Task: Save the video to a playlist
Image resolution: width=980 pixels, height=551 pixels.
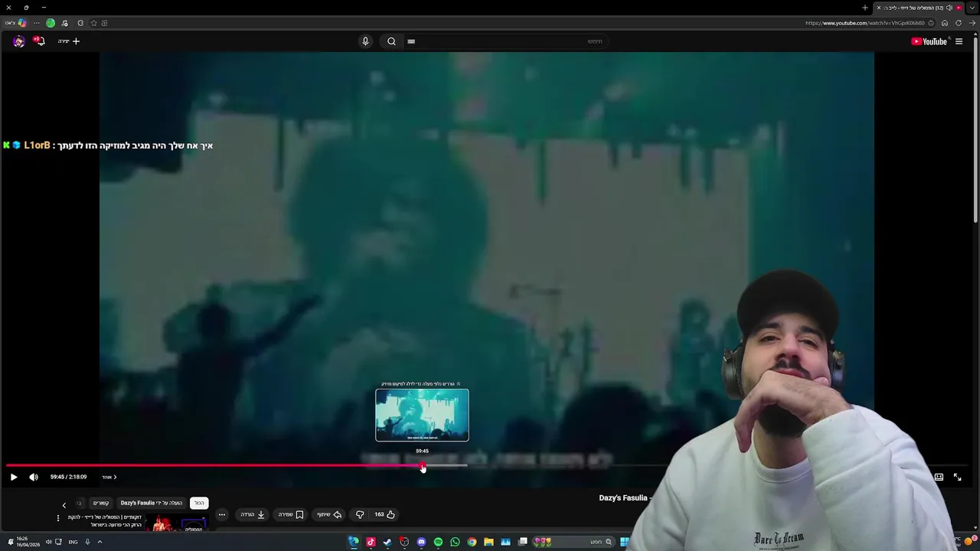Action: coord(291,514)
